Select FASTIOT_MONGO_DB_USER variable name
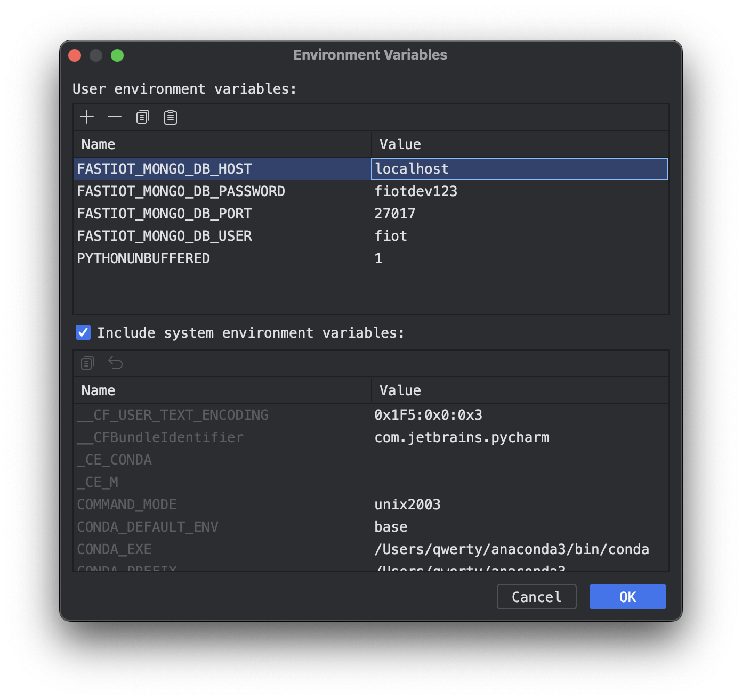The height and width of the screenshot is (700, 742). (x=165, y=236)
